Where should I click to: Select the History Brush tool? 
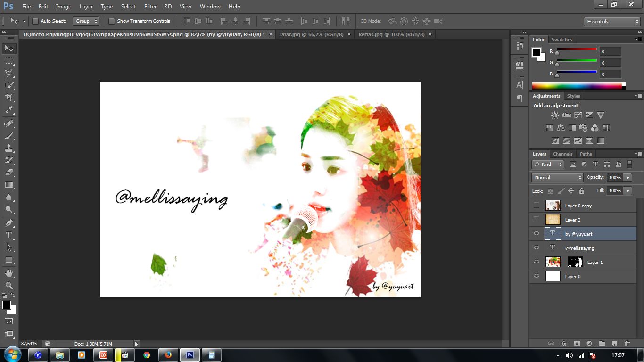9,160
